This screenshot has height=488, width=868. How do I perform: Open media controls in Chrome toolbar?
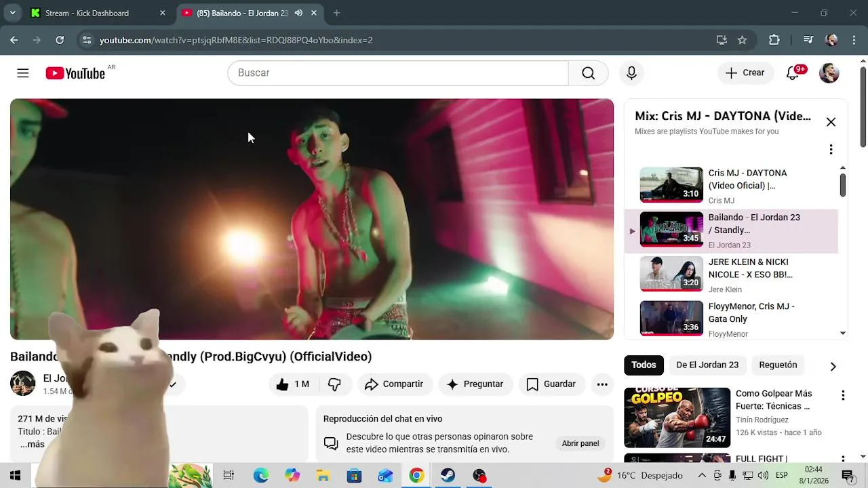click(x=808, y=40)
